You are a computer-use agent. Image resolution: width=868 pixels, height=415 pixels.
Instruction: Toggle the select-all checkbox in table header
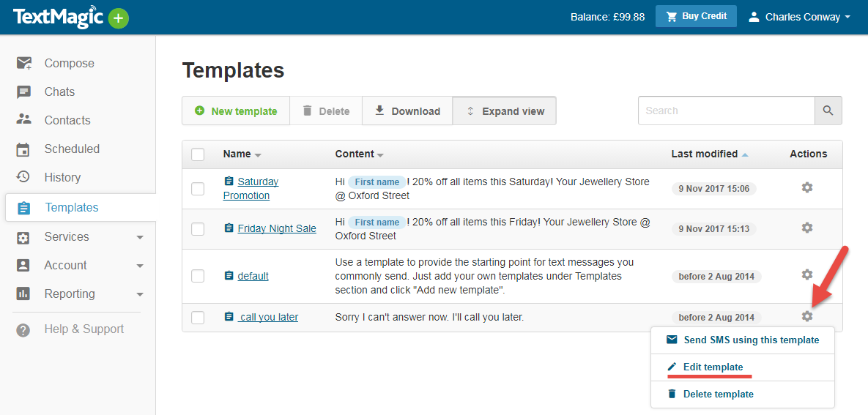point(198,154)
